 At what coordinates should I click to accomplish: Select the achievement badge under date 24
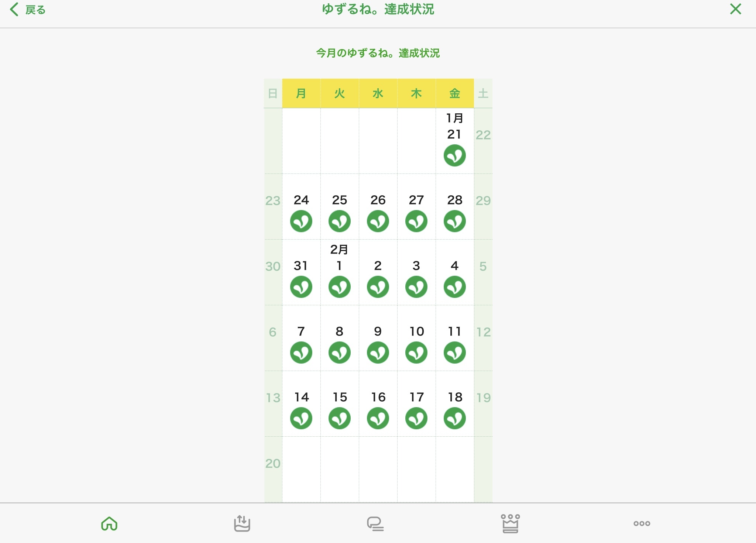(x=301, y=221)
